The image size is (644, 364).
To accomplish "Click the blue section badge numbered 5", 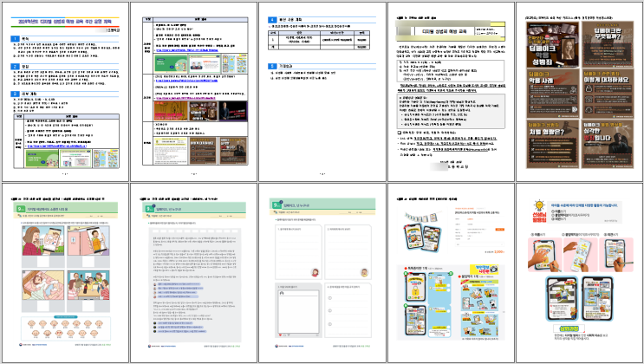I will click(x=272, y=66).
